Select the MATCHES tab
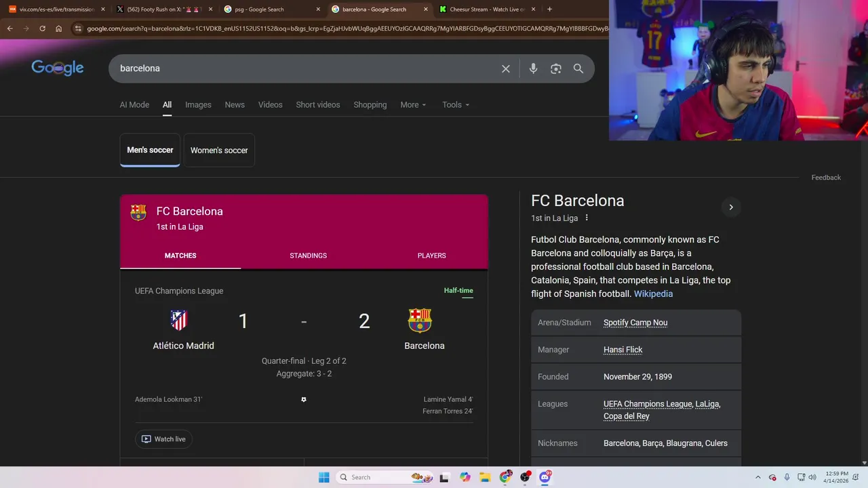This screenshot has height=488, width=868. tap(180, 256)
